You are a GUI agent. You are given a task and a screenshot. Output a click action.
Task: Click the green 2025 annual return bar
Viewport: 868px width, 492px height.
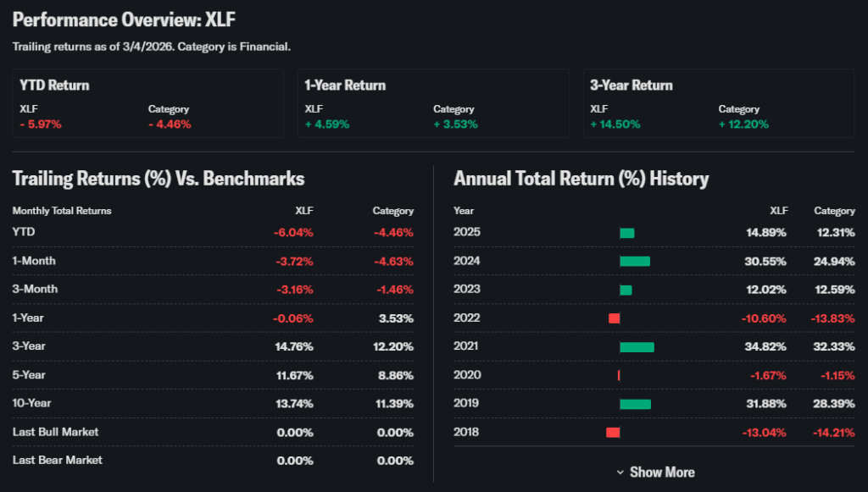tap(626, 233)
